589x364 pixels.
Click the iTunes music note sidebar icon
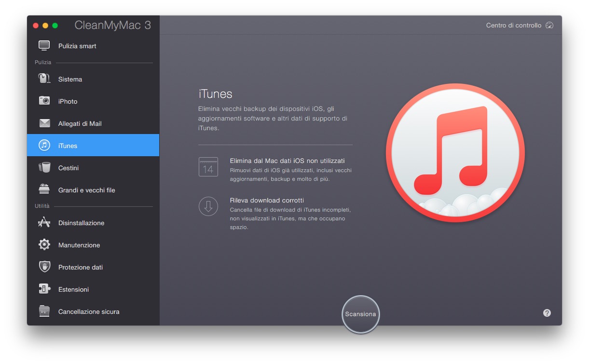click(44, 145)
